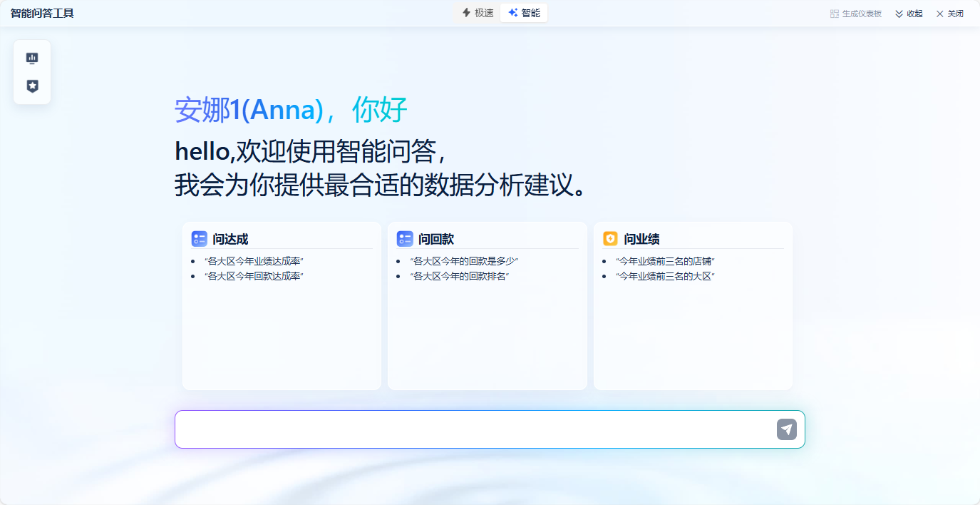Click the 智能问答工具 title text
Screen dimensions: 980x505
pyautogui.click(x=42, y=14)
